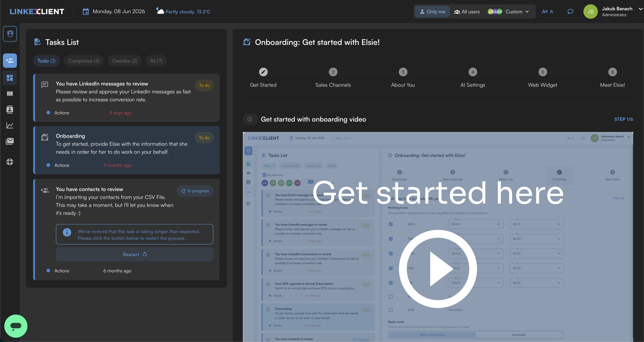
Task: Click the JB user avatar
Action: (590, 12)
